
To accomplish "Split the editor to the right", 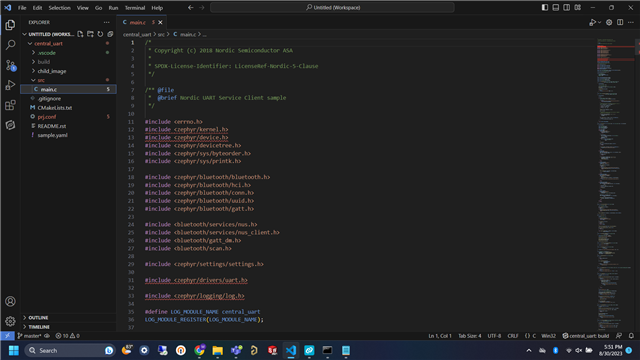I will pos(620,22).
